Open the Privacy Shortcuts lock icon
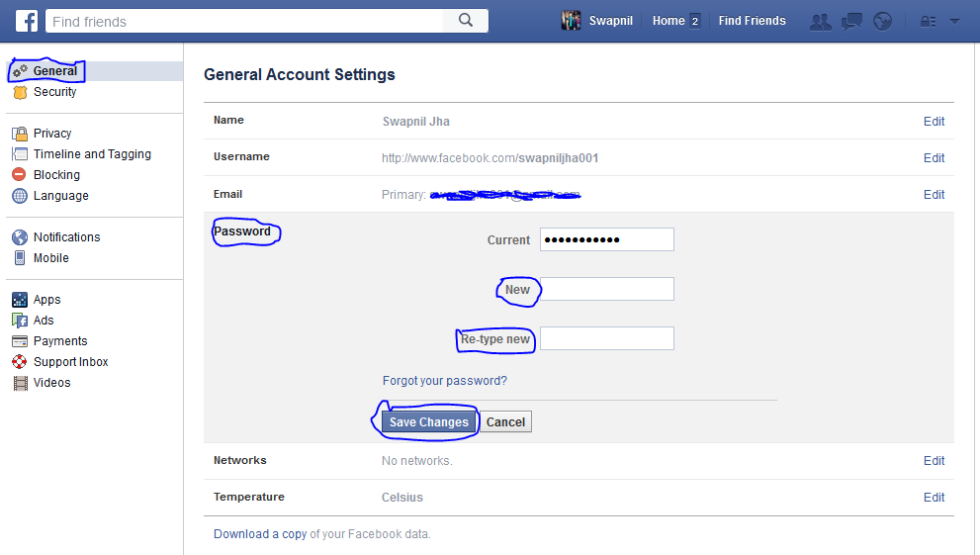Image resolution: width=980 pixels, height=555 pixels. click(x=929, y=22)
